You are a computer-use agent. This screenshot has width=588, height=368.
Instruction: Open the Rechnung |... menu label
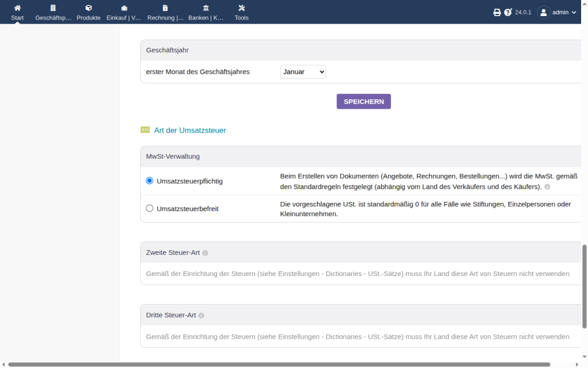point(165,18)
